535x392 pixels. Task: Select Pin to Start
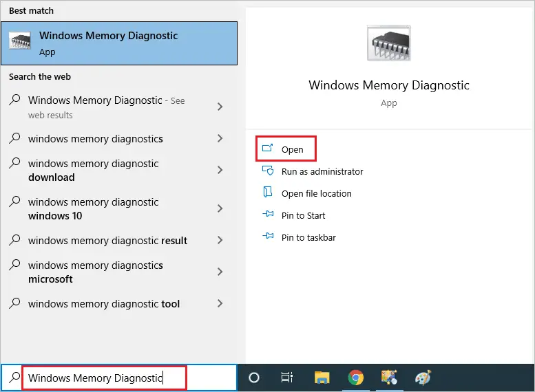click(303, 215)
